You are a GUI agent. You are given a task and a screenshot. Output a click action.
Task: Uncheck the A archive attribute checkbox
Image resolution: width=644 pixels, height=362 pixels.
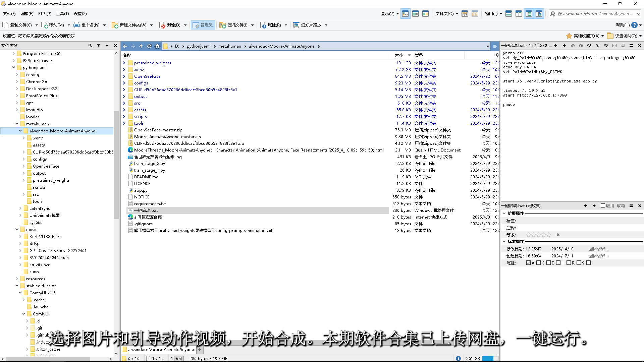pos(529,263)
